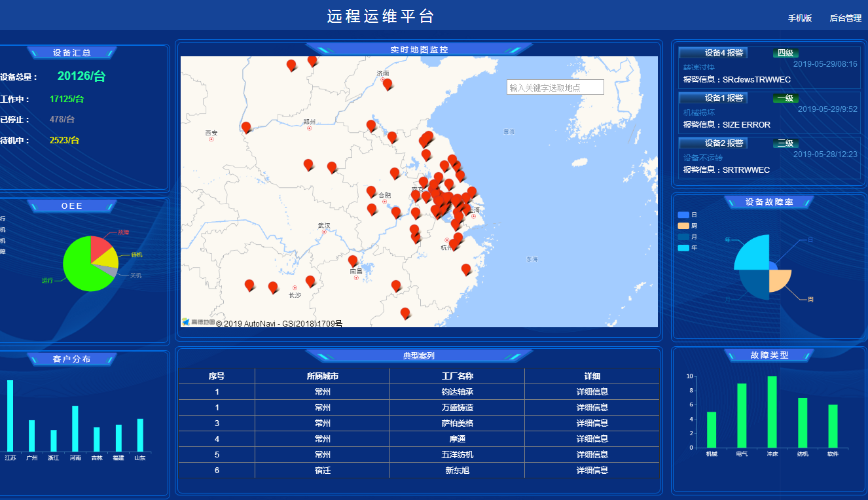This screenshot has height=500, width=868.
Task: Click the red 故障 slice in OEE pie
Action: tap(100, 247)
